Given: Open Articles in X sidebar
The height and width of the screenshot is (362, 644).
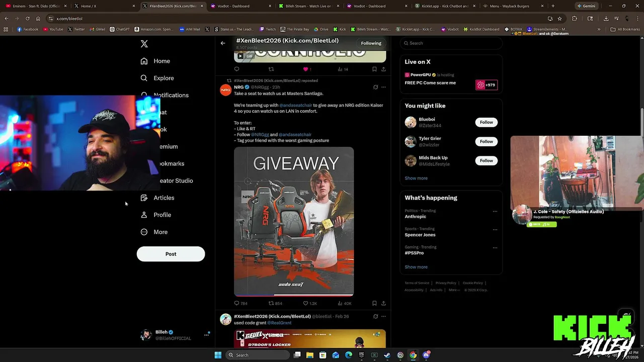Looking at the screenshot, I should (157, 198).
